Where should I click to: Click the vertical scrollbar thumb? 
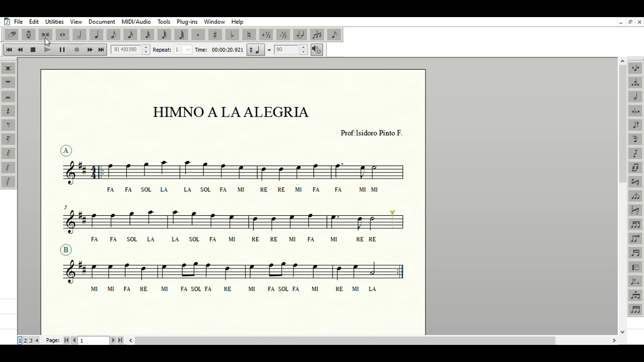pyautogui.click(x=622, y=124)
